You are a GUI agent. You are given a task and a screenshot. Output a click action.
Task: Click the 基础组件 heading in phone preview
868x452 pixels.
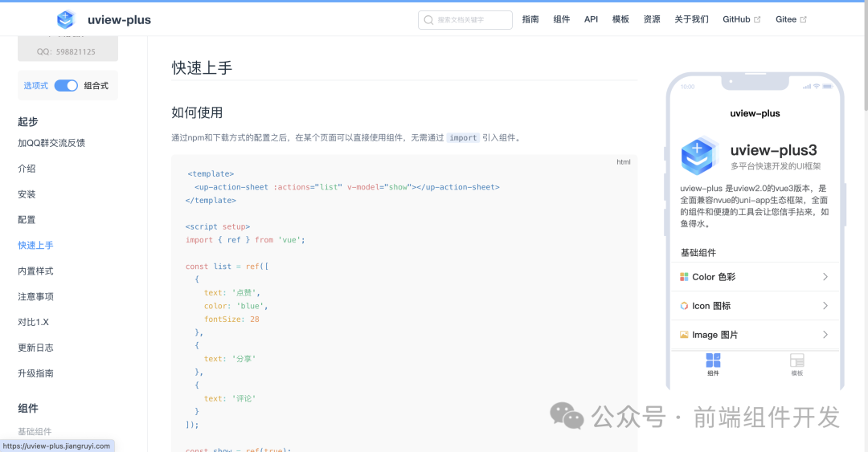[698, 253]
